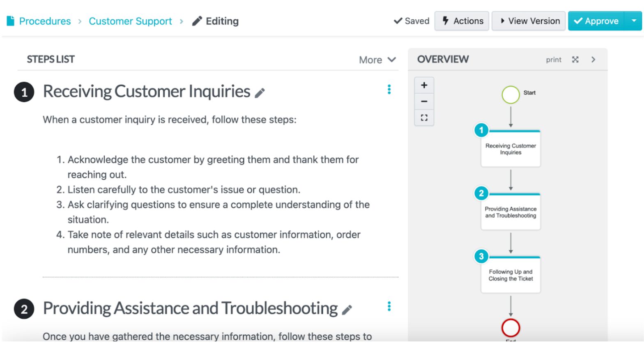This screenshot has height=343, width=644.
Task: Select the Start node in the flowchart
Action: click(x=511, y=95)
